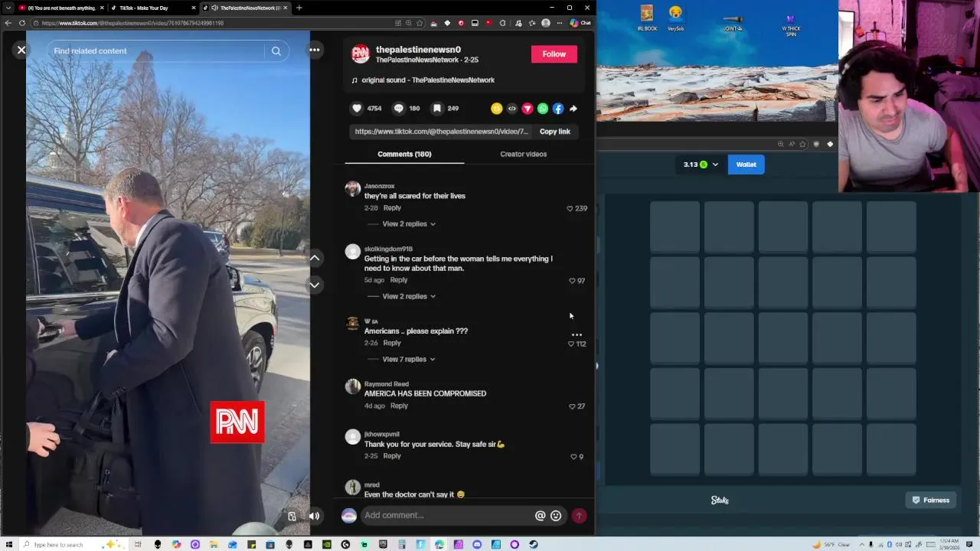Go to previous video with up arrow
The image size is (980, 551).
[x=315, y=259]
